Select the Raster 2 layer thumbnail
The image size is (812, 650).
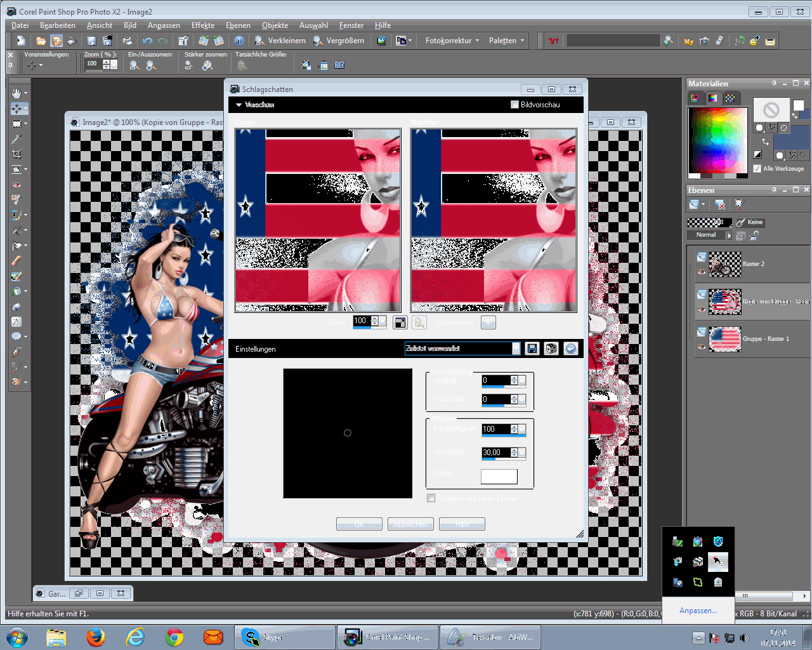725,264
